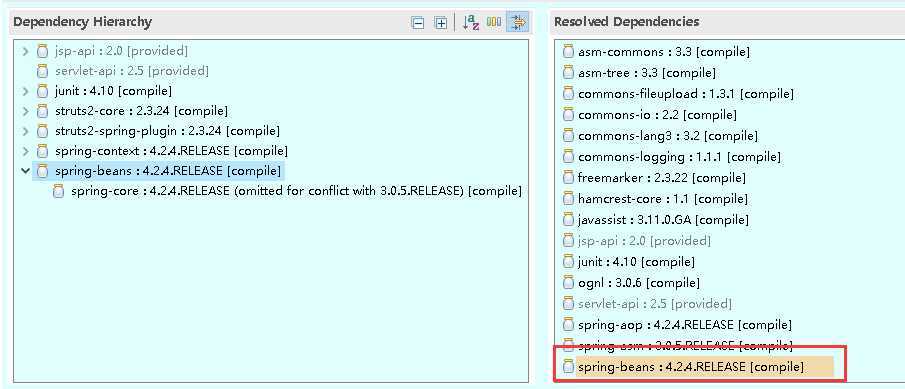905x389 pixels.
Task: Select junit : 4.10 [compile] in hierarchy
Action: (114, 91)
